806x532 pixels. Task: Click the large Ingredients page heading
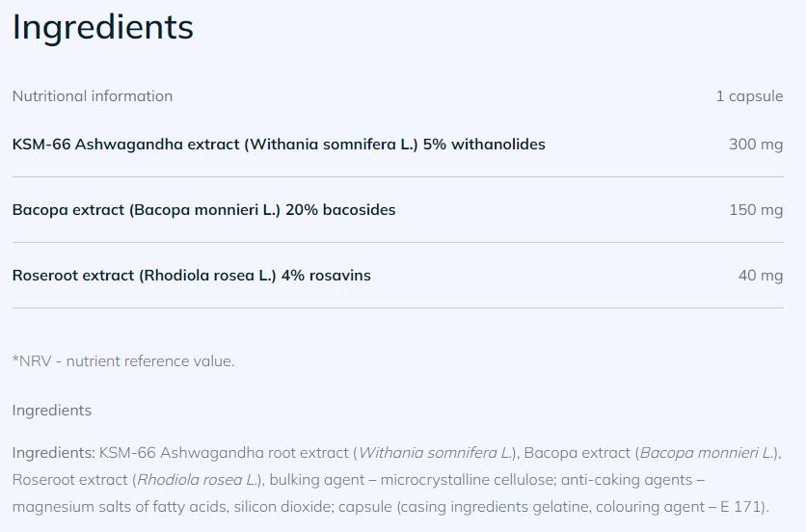(102, 27)
